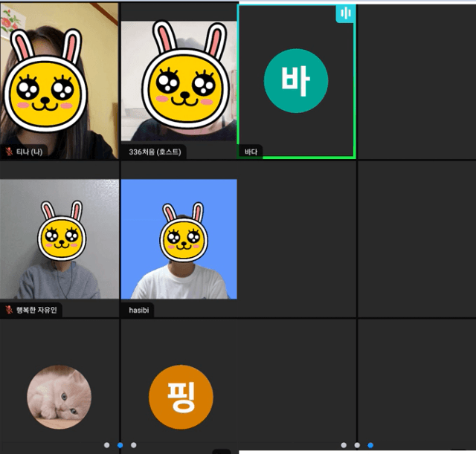Select the hasibi video tile

(178, 239)
